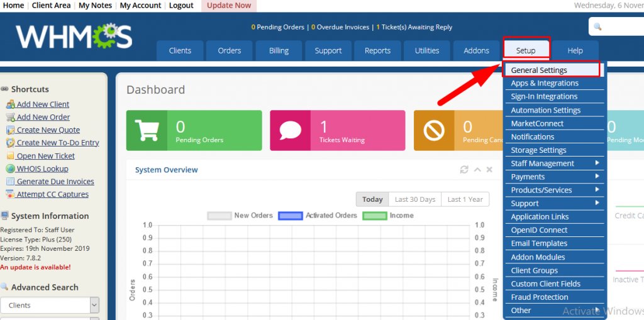
Task: Select Sign-In Integrations menu item
Action: point(553,97)
